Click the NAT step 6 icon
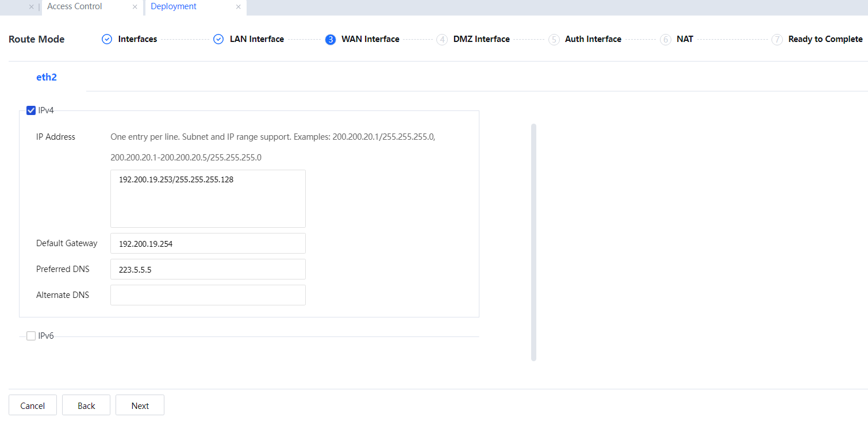The image size is (868, 421). pos(666,40)
